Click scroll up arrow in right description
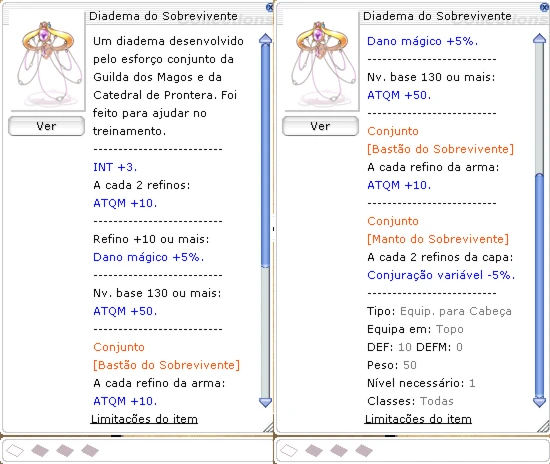 (x=539, y=39)
